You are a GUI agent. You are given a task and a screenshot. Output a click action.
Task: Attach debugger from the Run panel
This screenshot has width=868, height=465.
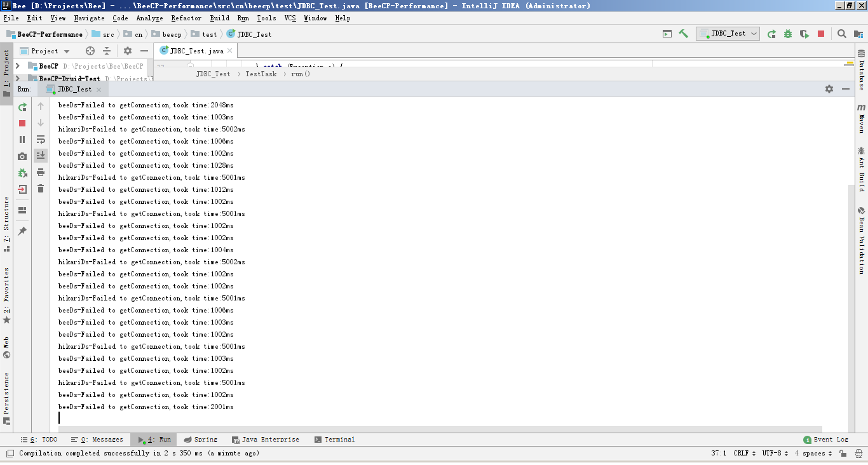coord(22,173)
